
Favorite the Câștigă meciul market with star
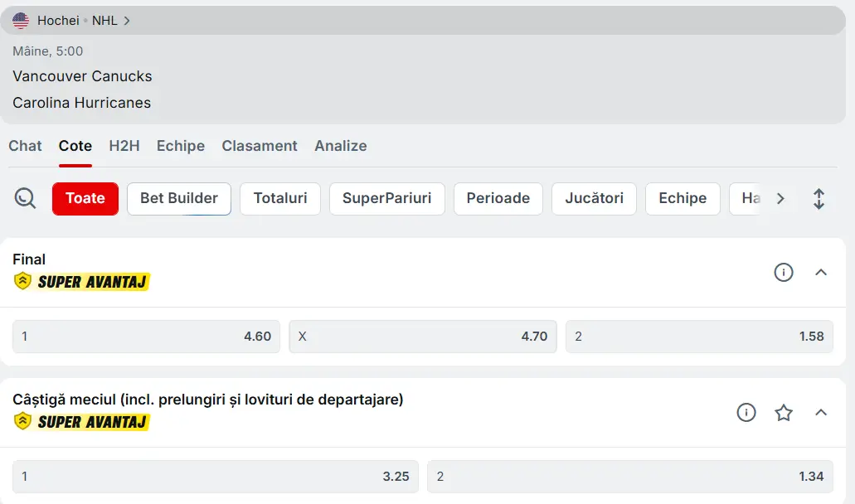(x=784, y=413)
